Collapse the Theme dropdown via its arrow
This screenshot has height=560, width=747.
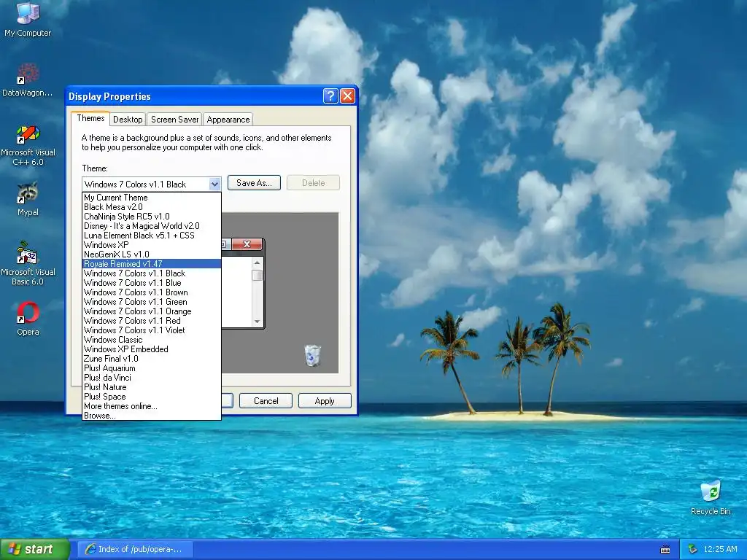pos(215,184)
